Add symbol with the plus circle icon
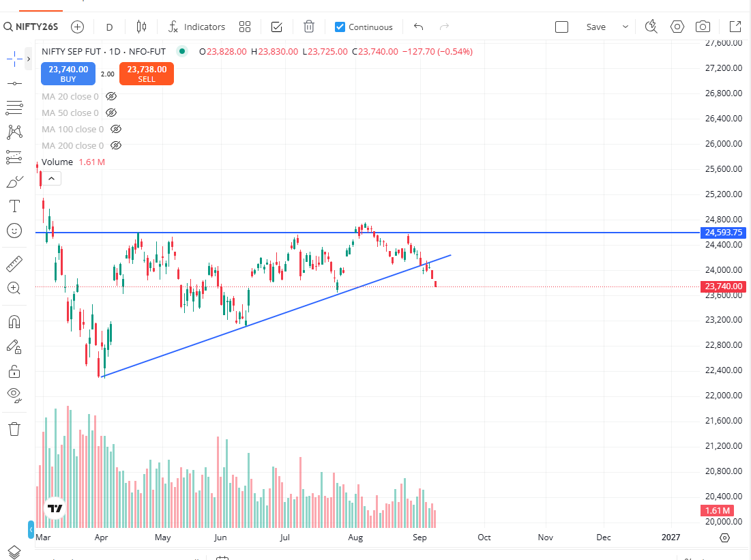This screenshot has width=751, height=560. (x=77, y=27)
